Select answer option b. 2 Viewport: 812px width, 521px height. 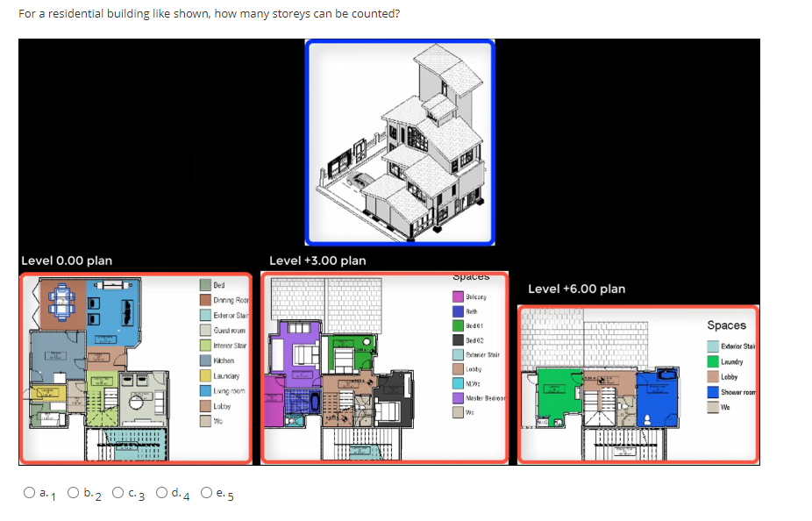click(x=73, y=492)
